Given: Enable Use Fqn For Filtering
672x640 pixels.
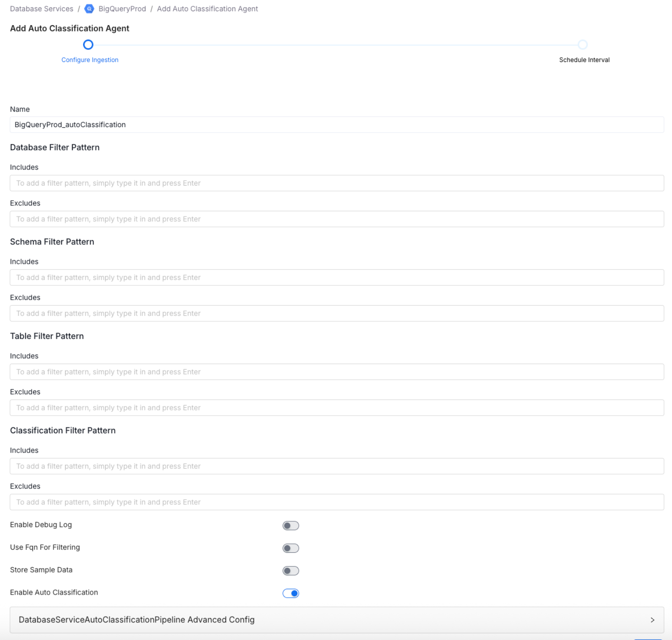Looking at the screenshot, I should (290, 548).
